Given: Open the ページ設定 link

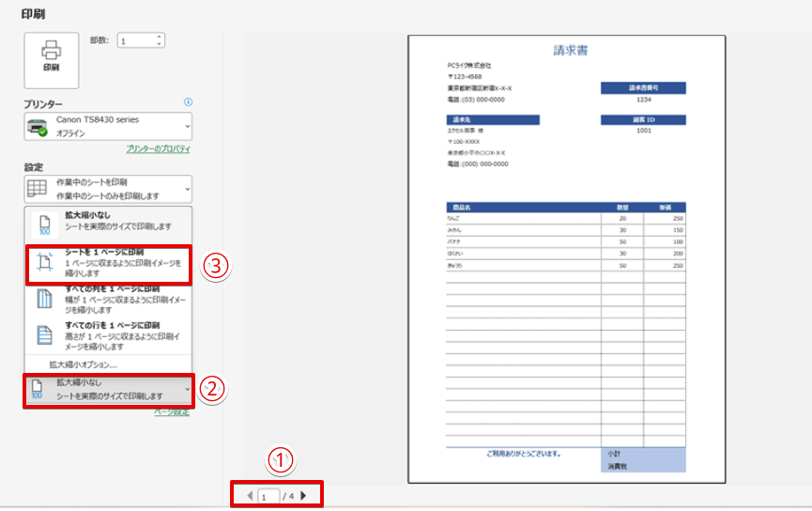Looking at the screenshot, I should pos(172,411).
